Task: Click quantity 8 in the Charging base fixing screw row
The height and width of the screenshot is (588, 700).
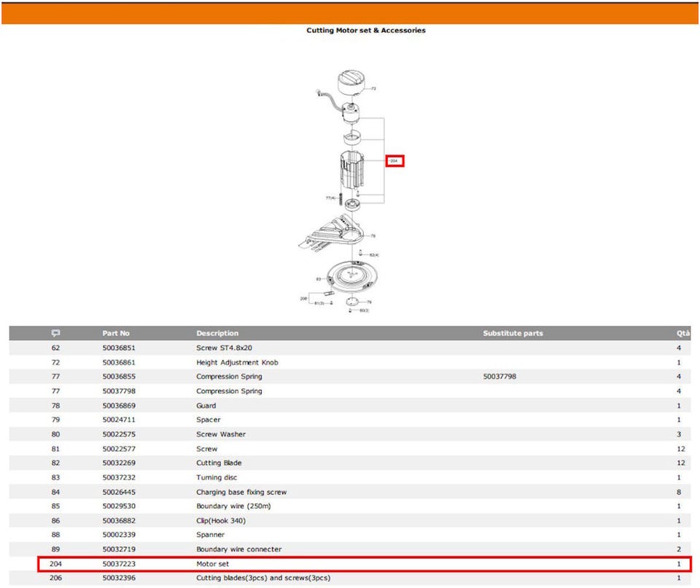Action: [x=679, y=492]
